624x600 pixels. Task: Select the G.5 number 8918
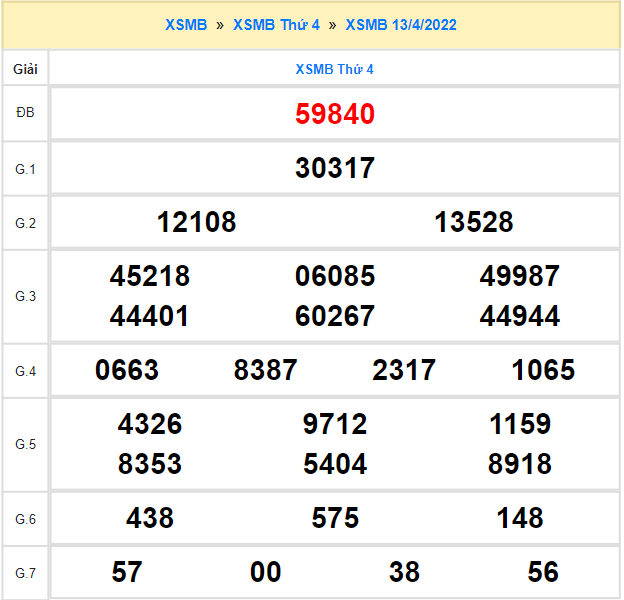519,464
